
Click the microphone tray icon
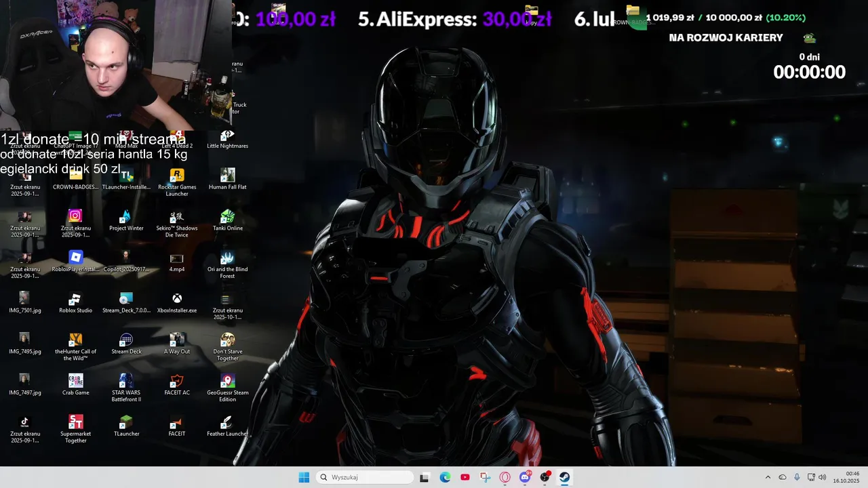coord(797,477)
